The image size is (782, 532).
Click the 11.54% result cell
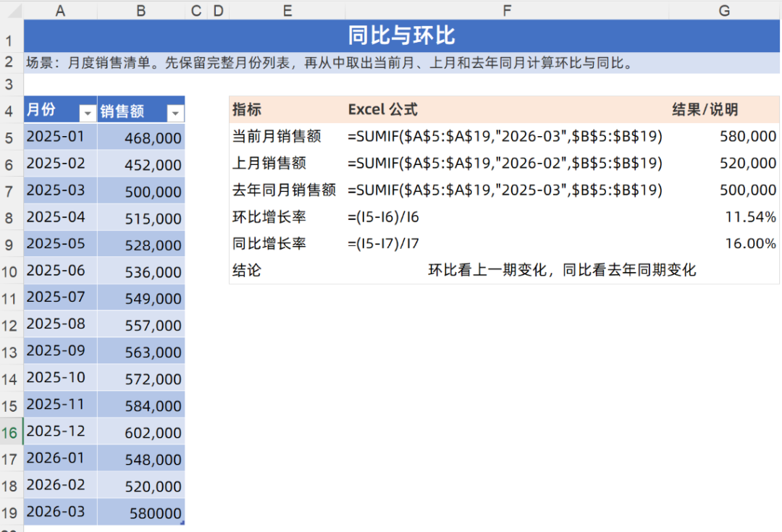click(x=724, y=217)
